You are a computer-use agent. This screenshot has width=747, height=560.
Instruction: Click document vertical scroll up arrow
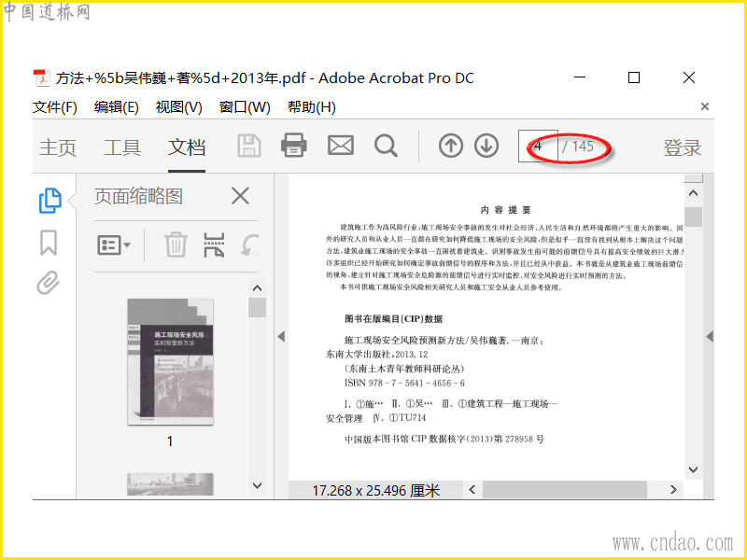693,193
